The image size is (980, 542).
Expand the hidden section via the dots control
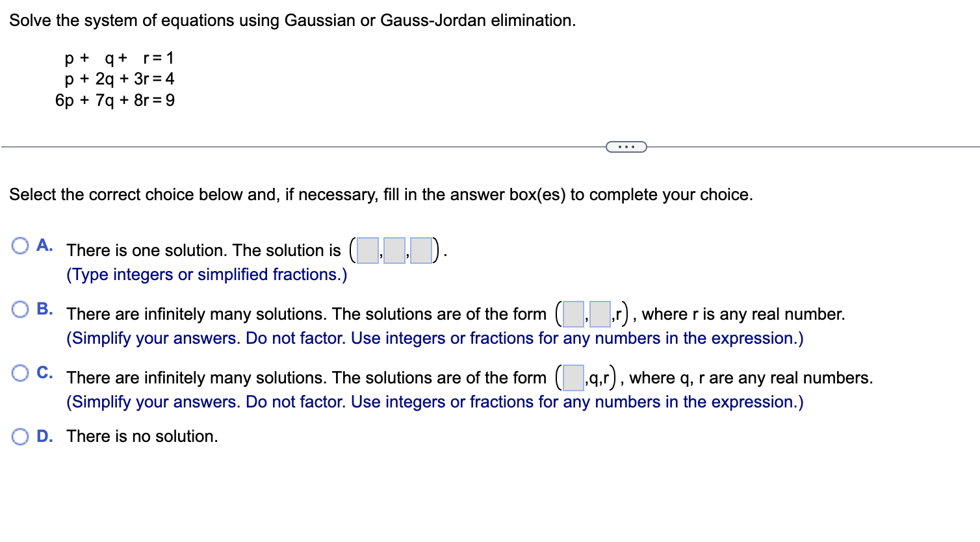click(x=626, y=146)
